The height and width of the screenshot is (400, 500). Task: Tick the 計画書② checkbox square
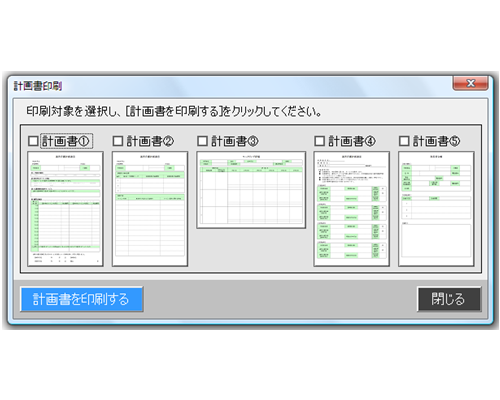coord(118,141)
